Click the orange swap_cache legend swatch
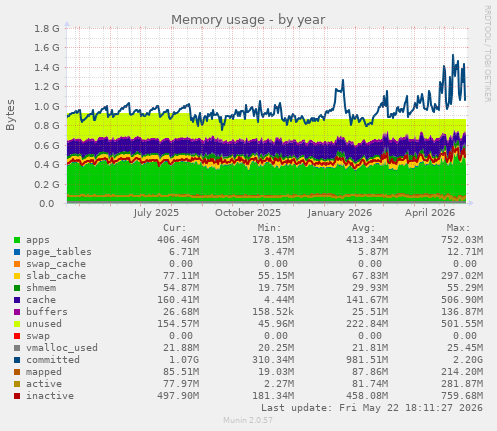 coord(17,264)
